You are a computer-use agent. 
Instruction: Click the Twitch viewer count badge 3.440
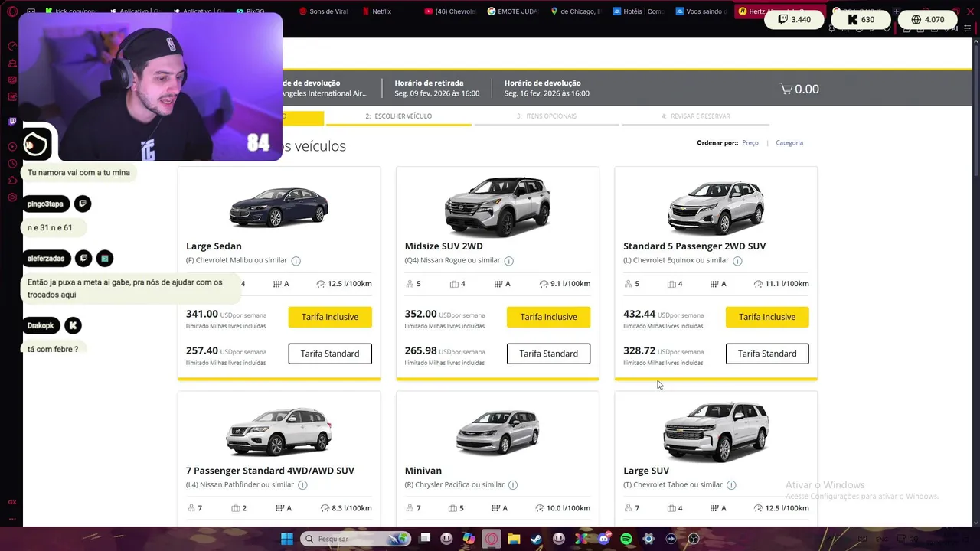point(795,19)
